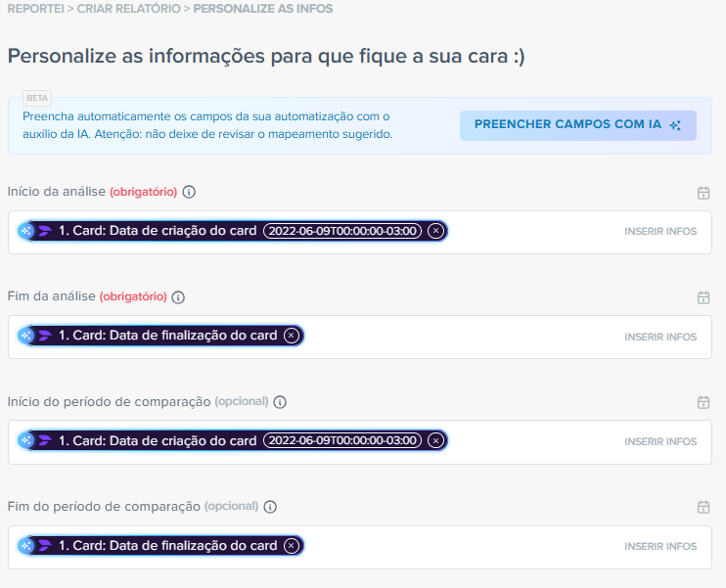The image size is (726, 588).
Task: Click info icon beside Início do período de comparação
Action: click(280, 402)
